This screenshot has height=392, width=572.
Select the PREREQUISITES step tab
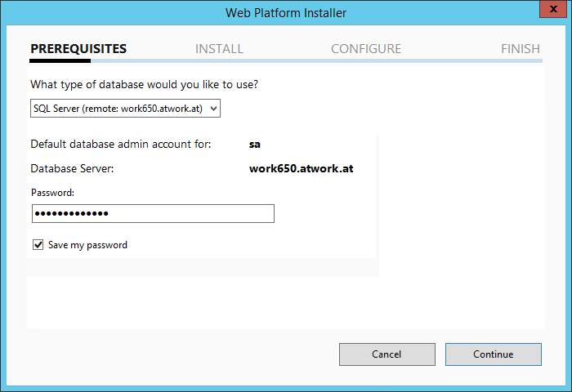pos(78,49)
